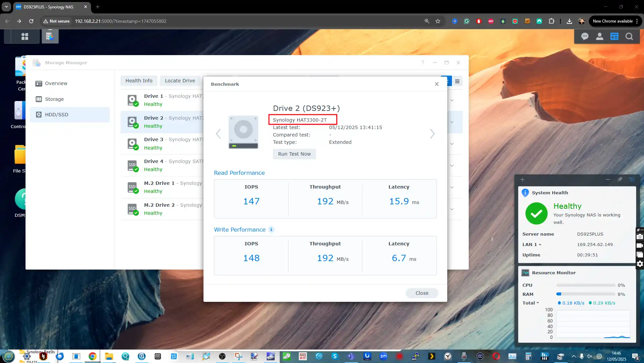Screen dimensions: 644x363
Task: Open Chrome downloads icon
Action: point(569,21)
